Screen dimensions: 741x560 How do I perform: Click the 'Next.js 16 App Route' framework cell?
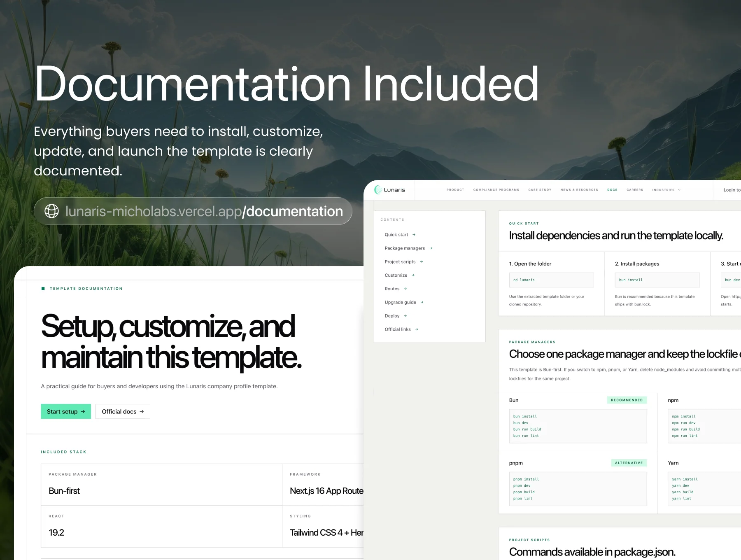323,485
